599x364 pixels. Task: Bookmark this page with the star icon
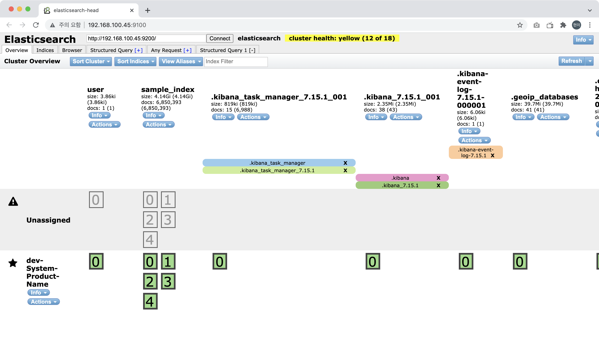520,25
